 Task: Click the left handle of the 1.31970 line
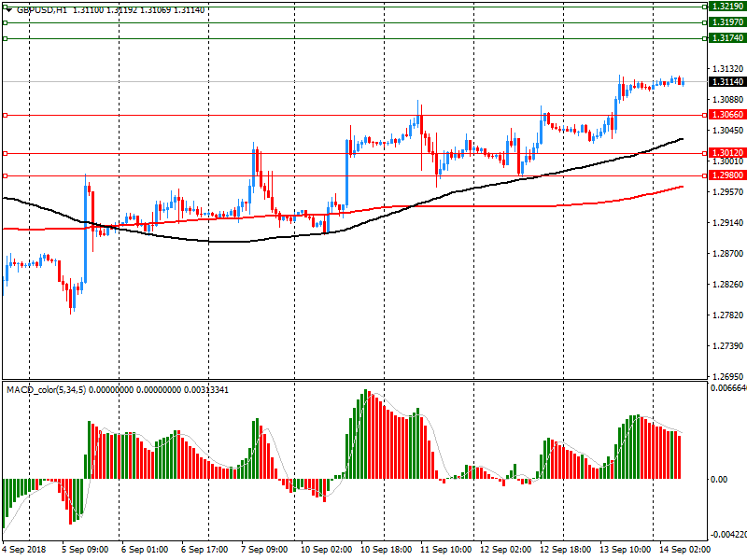[x=6, y=22]
